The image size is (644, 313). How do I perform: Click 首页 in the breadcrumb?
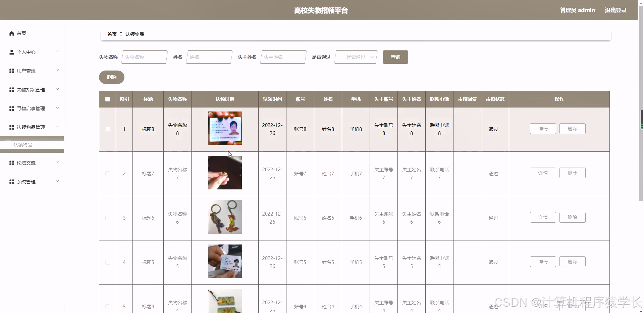(x=112, y=34)
